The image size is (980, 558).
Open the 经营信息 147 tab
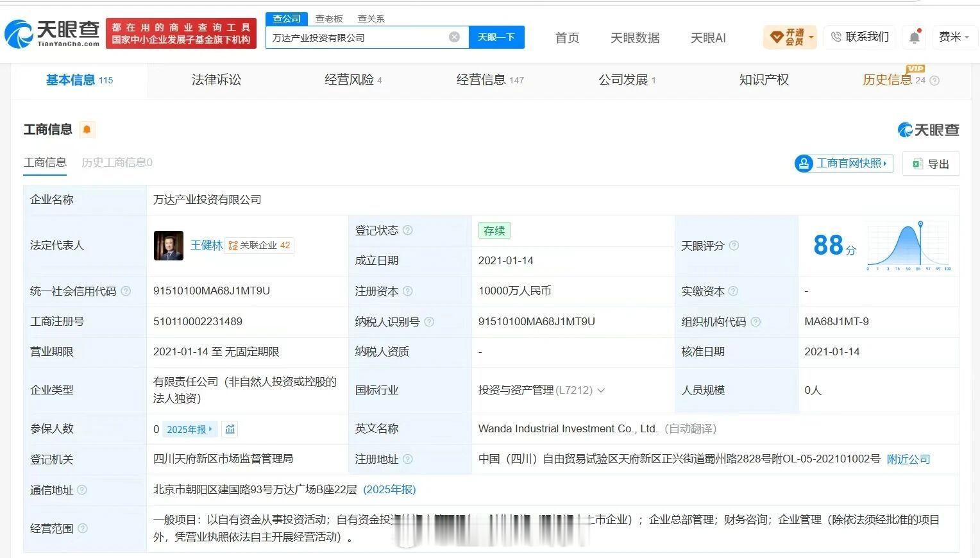pos(490,80)
